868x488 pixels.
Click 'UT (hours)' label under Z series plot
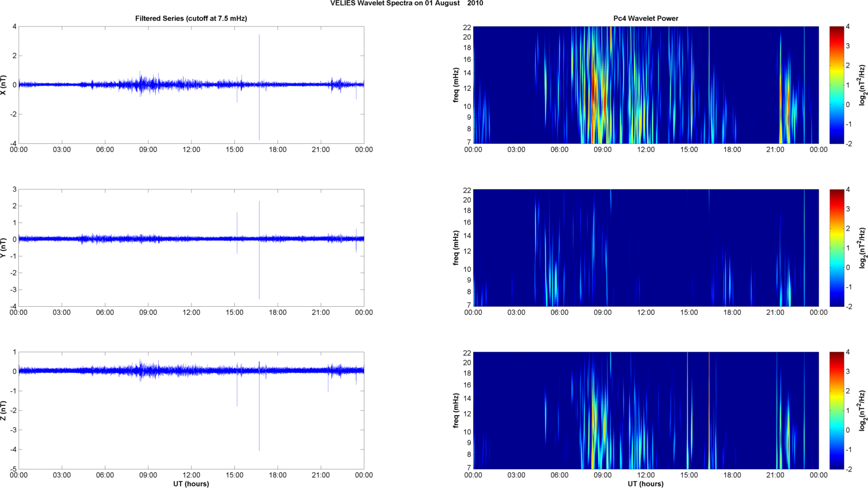coord(191,484)
